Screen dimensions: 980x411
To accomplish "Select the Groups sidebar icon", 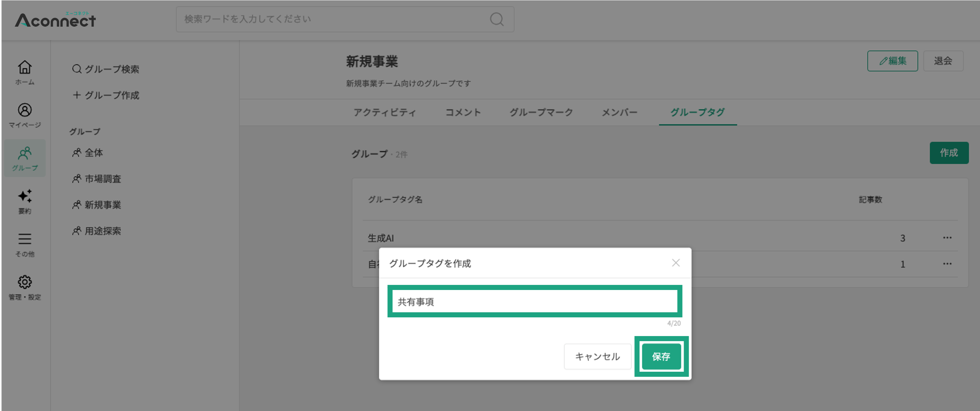I will [25, 153].
